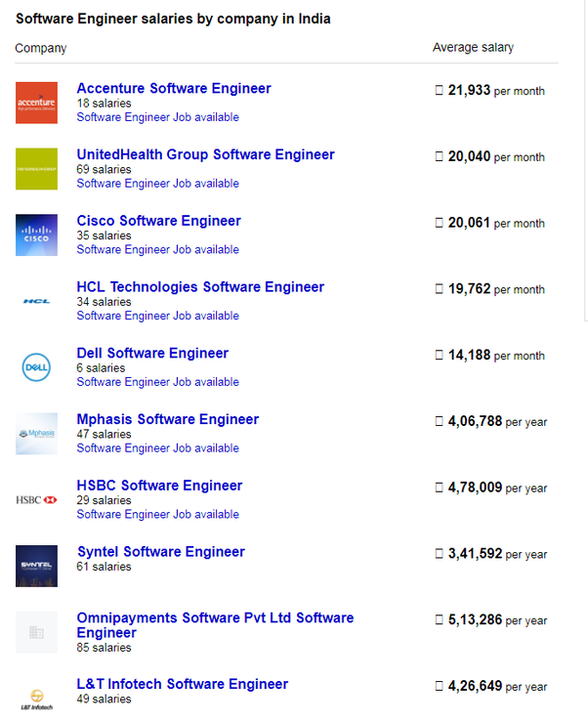
Task: Follow the Cisco Software Engineer link
Action: [x=158, y=221]
